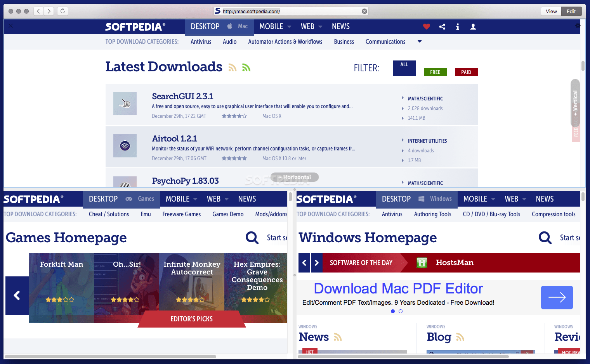Screen dimensions: 590x364
Task: Click the tan RSS icon beside Latest Downloads
Action: pyautogui.click(x=233, y=68)
